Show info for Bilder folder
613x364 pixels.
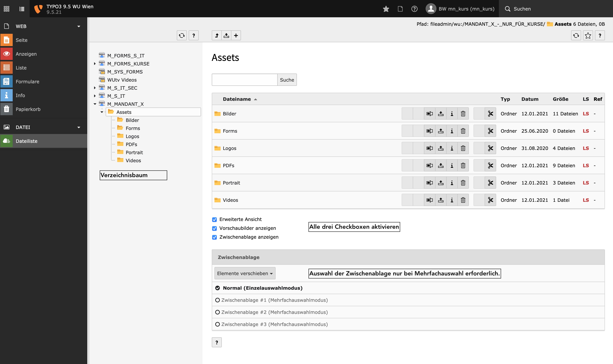point(452,114)
